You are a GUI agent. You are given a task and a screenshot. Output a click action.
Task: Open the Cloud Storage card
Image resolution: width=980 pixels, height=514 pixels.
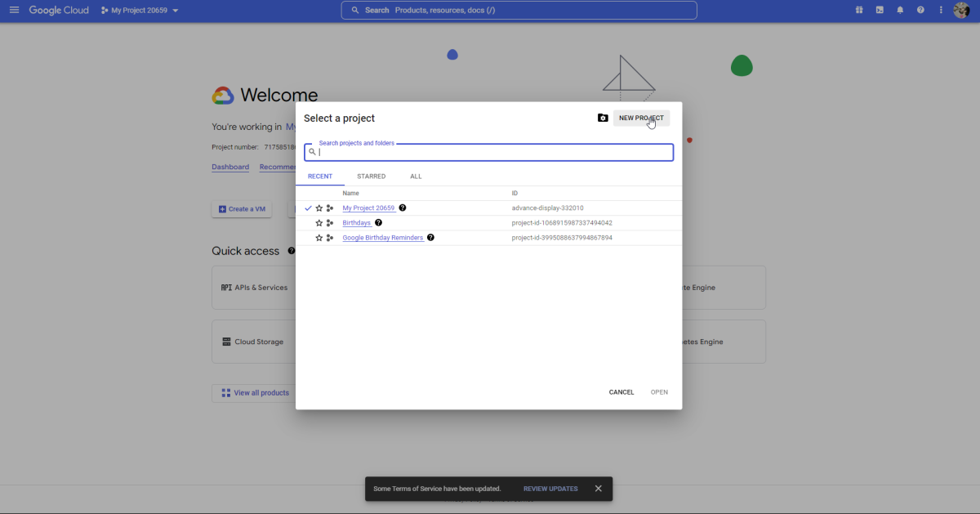(253, 342)
